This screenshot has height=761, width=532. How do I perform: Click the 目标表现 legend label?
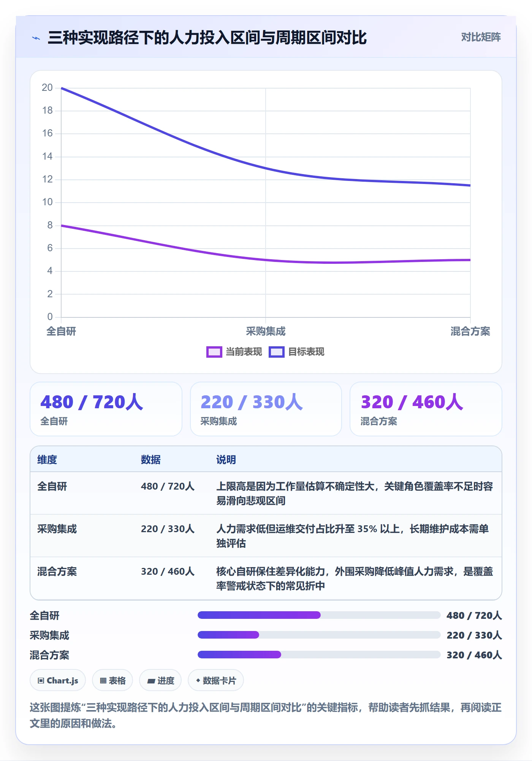306,352
